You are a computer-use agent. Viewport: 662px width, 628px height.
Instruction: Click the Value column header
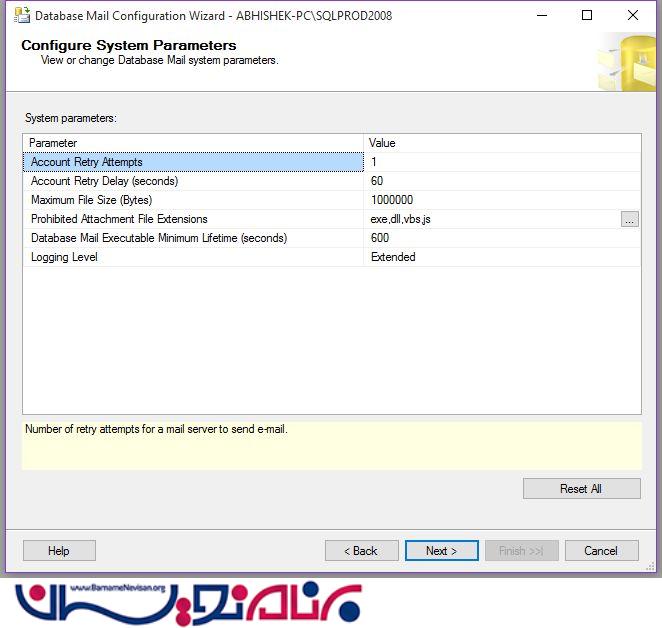click(502, 143)
